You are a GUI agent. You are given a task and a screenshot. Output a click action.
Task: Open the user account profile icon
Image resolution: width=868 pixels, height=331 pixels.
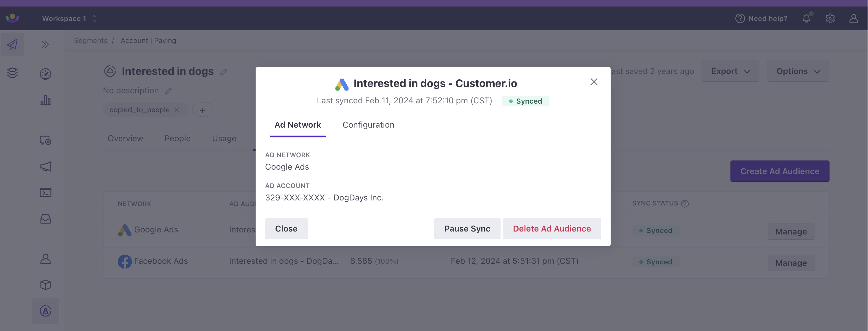click(854, 18)
